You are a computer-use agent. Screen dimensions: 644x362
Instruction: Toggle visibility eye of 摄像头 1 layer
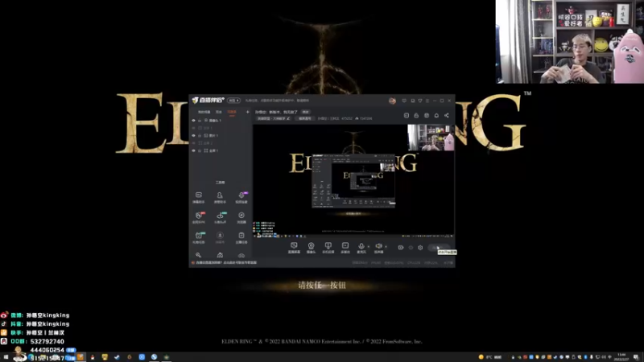(x=193, y=121)
